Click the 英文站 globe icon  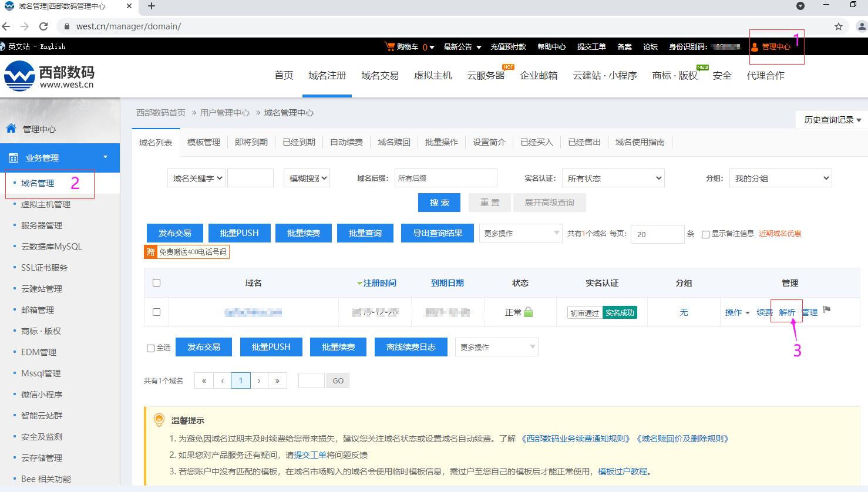3,46
